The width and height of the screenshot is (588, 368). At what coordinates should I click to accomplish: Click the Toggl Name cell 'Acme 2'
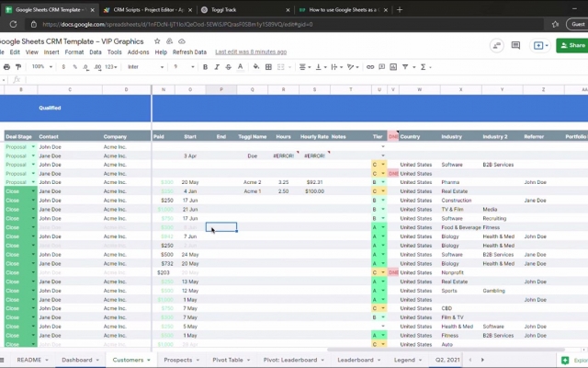252,182
